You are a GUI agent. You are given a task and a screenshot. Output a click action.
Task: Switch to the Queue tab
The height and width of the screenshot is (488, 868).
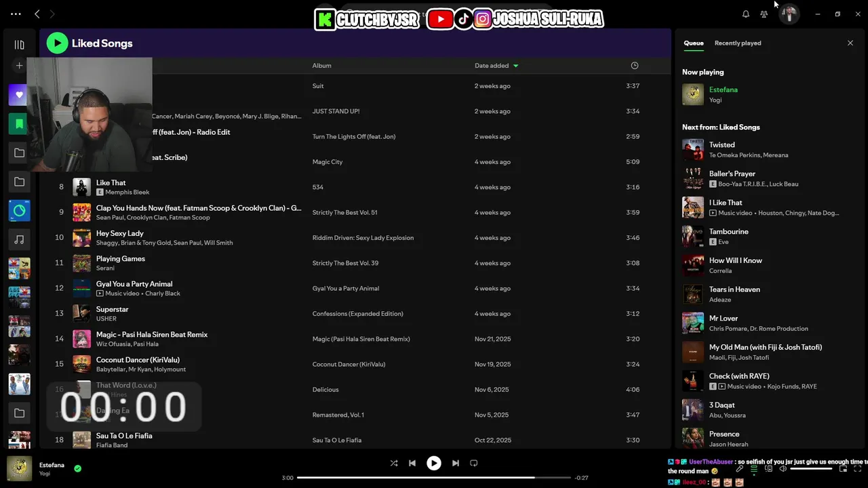coord(693,43)
